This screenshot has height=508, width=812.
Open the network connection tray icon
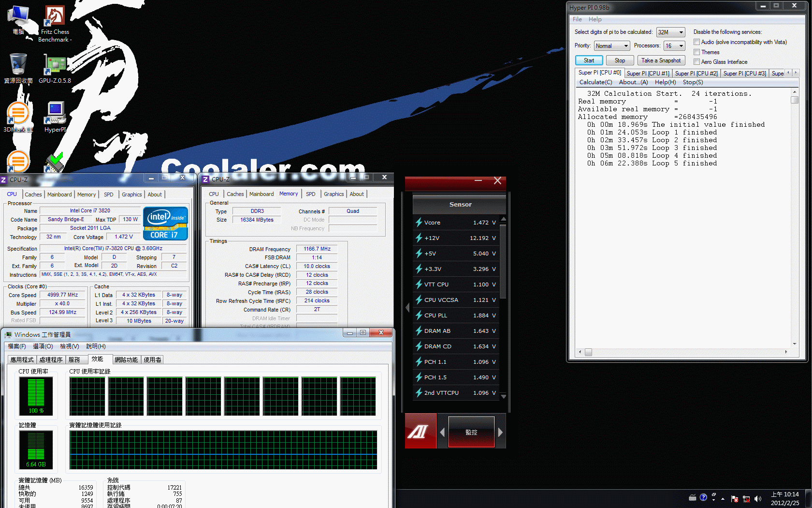tap(746, 498)
